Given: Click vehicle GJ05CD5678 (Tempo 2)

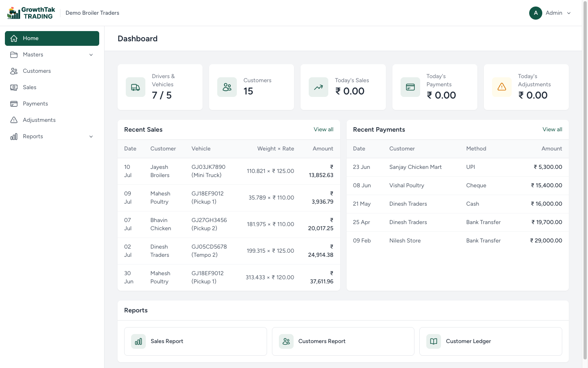Looking at the screenshot, I should (x=209, y=251).
